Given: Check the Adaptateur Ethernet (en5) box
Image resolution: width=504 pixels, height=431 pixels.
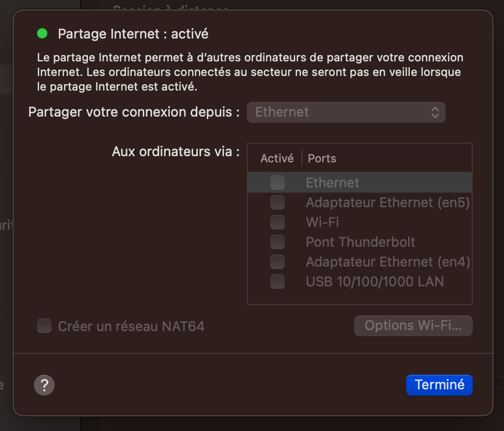Looking at the screenshot, I should tap(278, 202).
